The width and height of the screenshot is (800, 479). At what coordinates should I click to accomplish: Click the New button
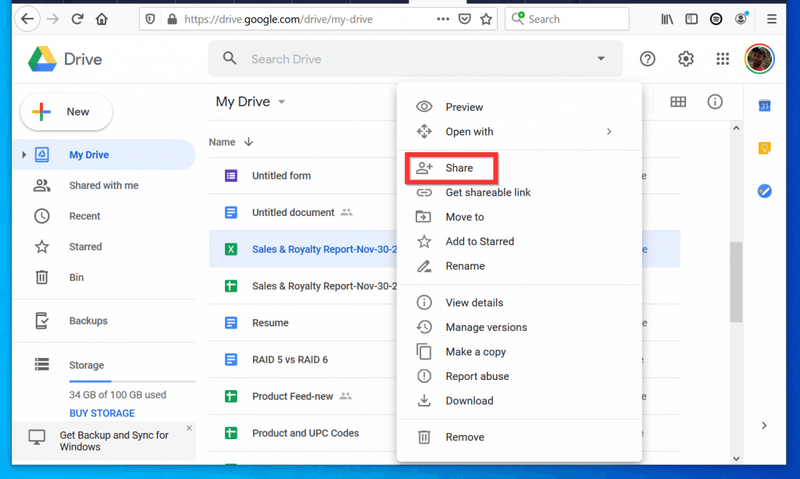tap(66, 112)
